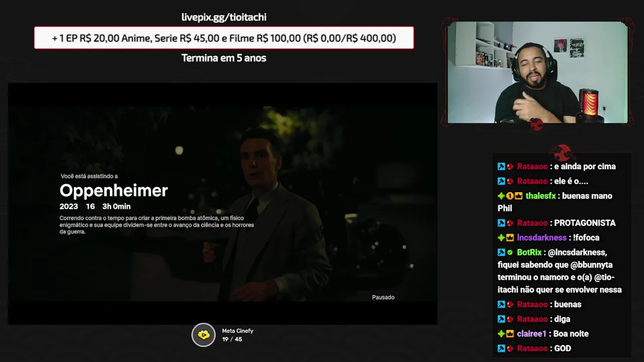644x362 pixels.
Task: Click red badge on Rataaoo 'diga' row
Action: click(510, 319)
